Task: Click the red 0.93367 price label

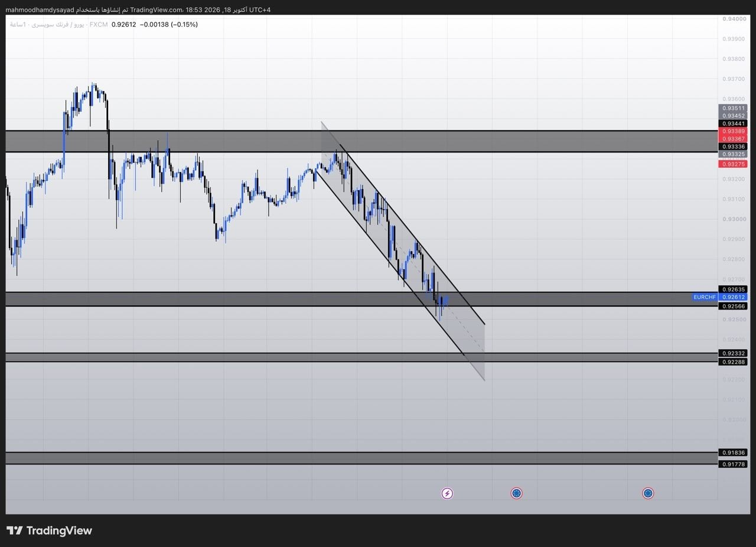Action: coord(733,139)
